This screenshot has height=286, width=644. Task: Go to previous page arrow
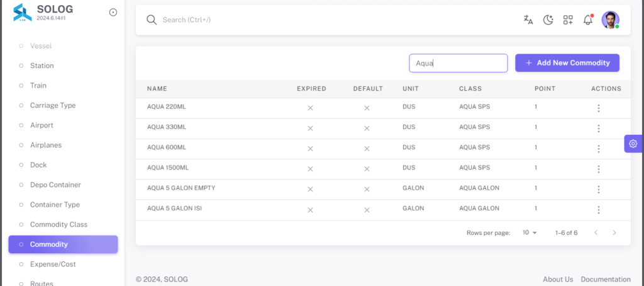(596, 232)
